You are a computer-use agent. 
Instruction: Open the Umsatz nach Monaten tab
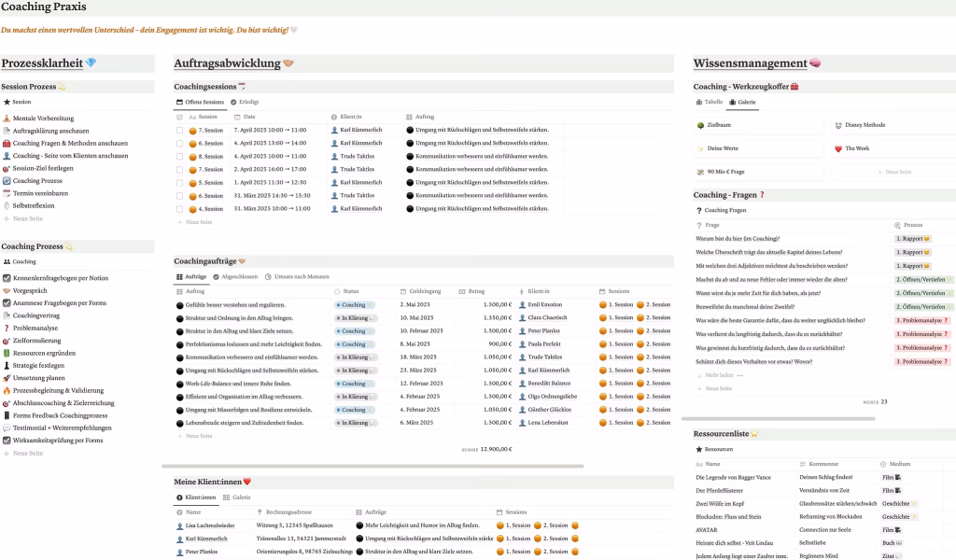(297, 277)
